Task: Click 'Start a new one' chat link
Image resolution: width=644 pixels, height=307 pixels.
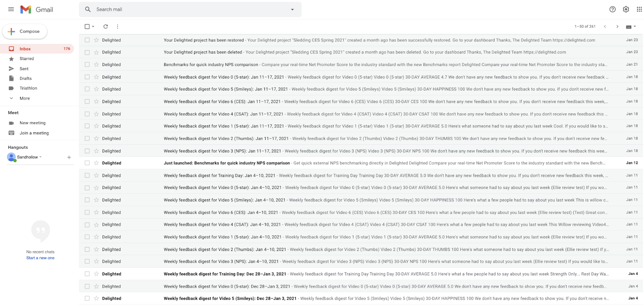Action: [40, 258]
